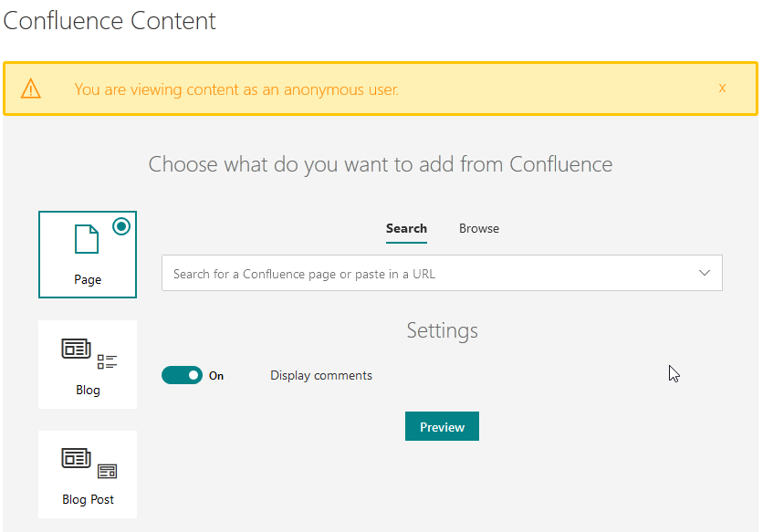
Task: Click the 'Settings' section heading
Action: [442, 330]
